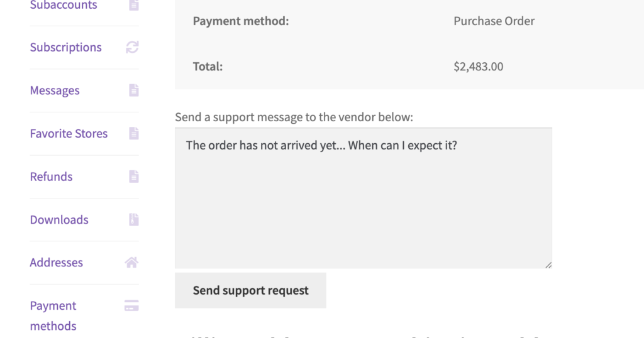Click the Downloads zip file icon
Image resolution: width=644 pixels, height=338 pixels.
point(134,219)
